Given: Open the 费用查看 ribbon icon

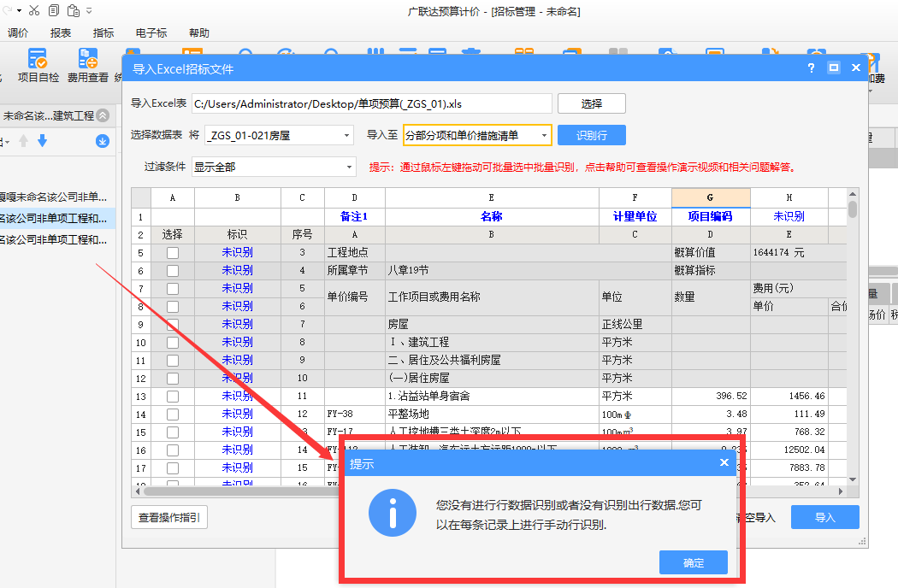Looking at the screenshot, I should click(87, 65).
